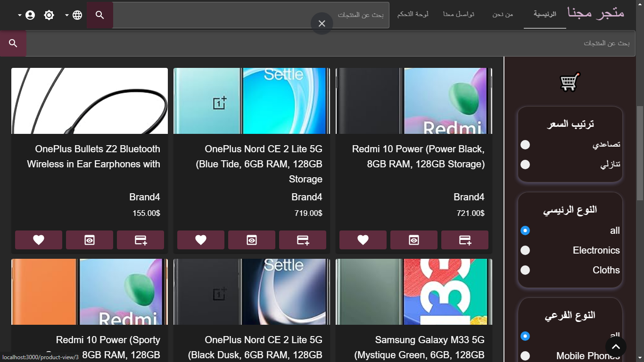Select ascending price sort تصاعدي
Viewport: 644px width, 362px height.
pos(525,145)
